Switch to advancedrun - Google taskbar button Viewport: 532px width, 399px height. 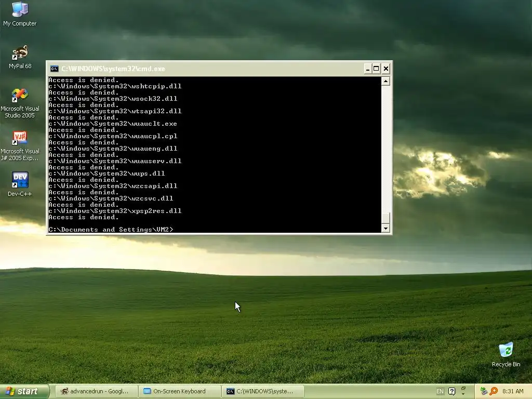[96, 391]
